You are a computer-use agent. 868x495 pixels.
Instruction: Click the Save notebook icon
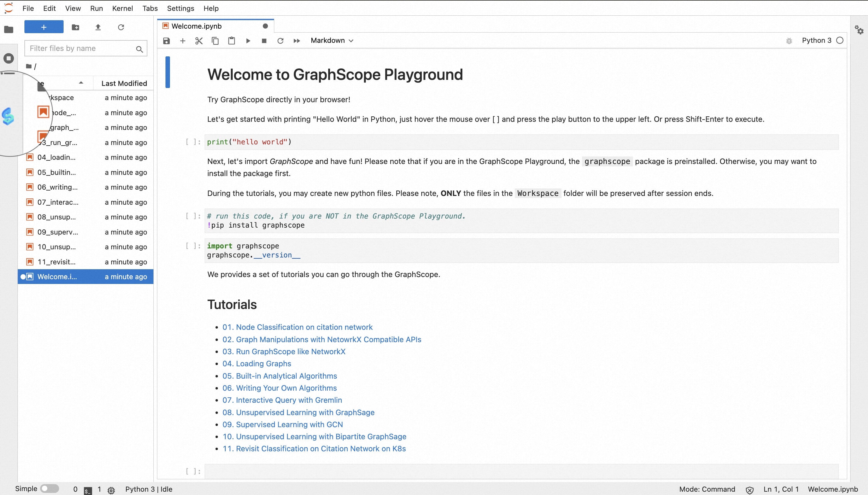pos(166,41)
